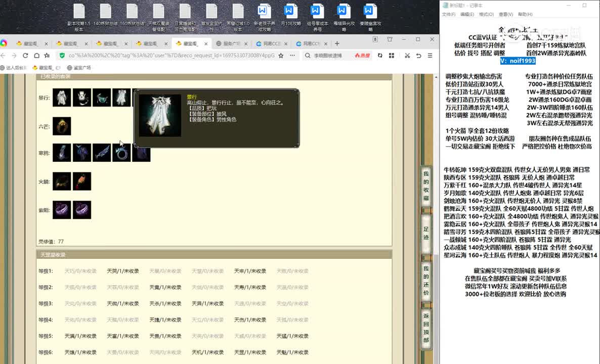Viewport: 600px width, 364px height.
Task: Click the ring item in 寒鸦 row
Action: click(x=121, y=153)
